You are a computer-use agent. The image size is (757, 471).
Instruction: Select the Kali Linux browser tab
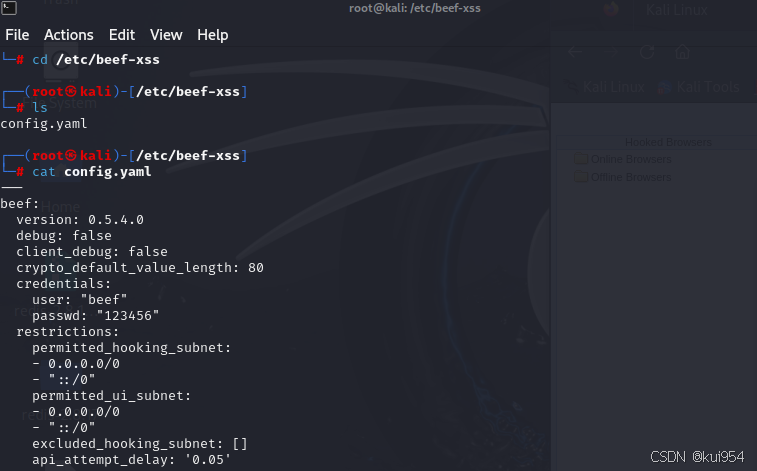pos(676,10)
